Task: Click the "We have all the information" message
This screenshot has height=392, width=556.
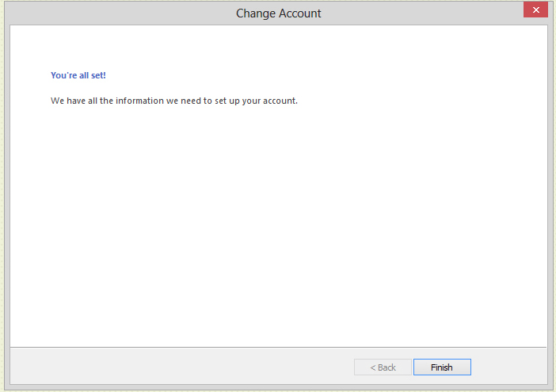Action: click(x=174, y=101)
